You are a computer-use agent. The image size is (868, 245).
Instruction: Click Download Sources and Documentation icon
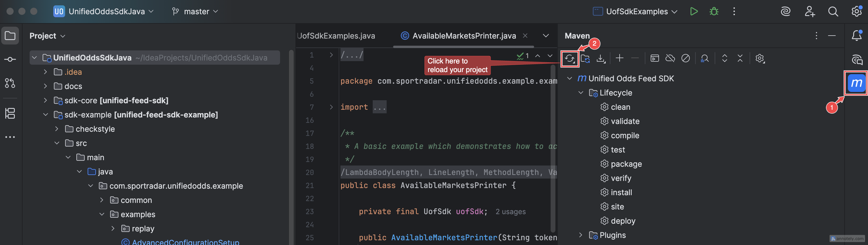(600, 59)
